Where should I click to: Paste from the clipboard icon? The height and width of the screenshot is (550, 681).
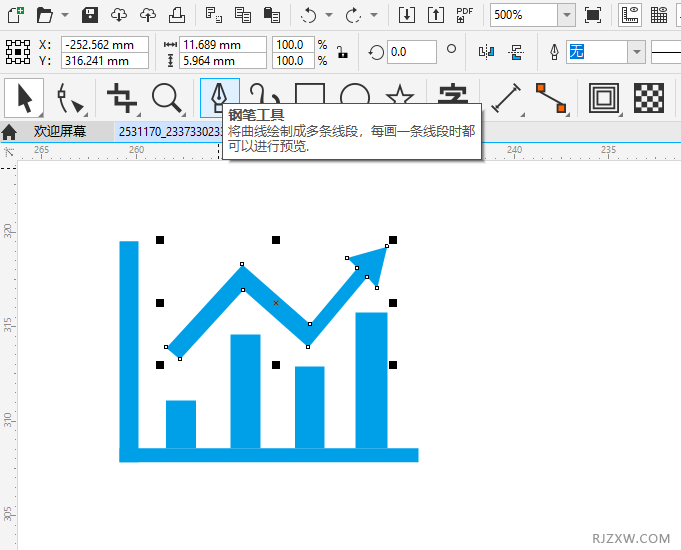click(x=272, y=15)
